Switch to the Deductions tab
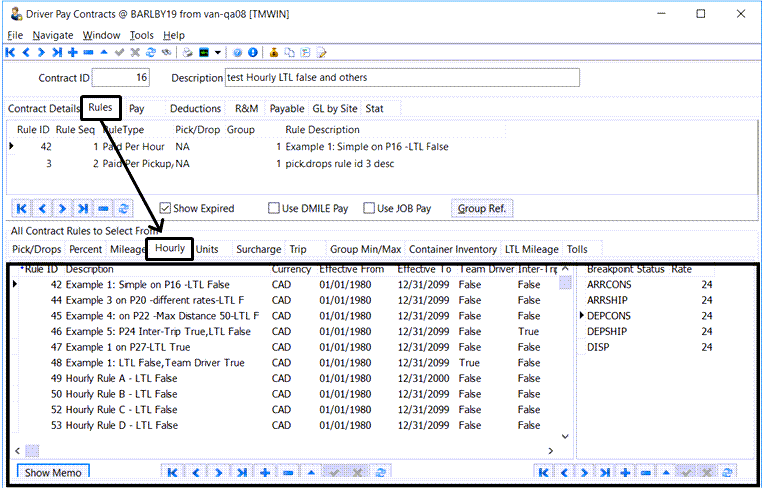This screenshot has width=762, height=490. (196, 108)
